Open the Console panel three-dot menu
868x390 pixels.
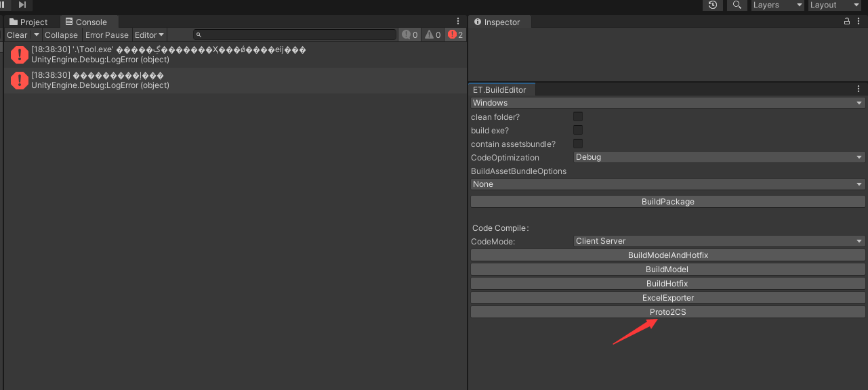(459, 22)
